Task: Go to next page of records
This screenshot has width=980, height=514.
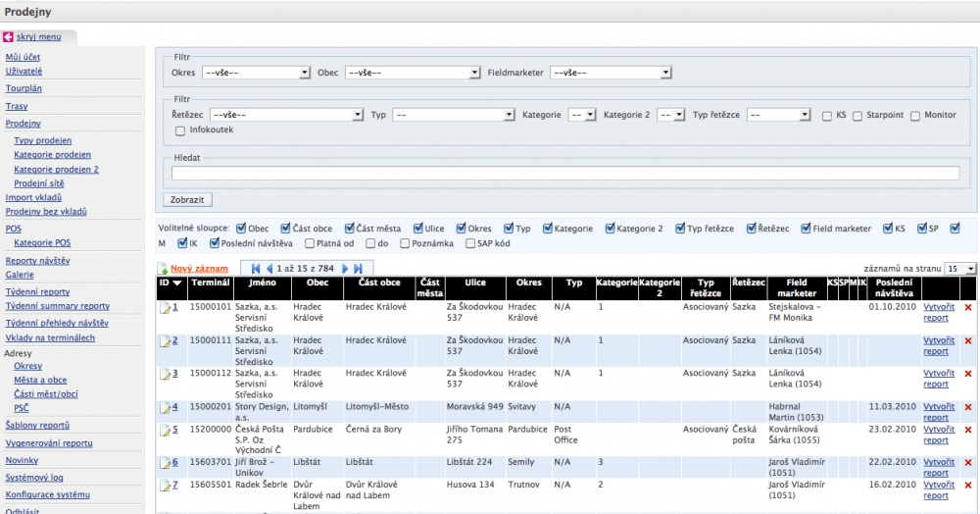Action: 344,269
